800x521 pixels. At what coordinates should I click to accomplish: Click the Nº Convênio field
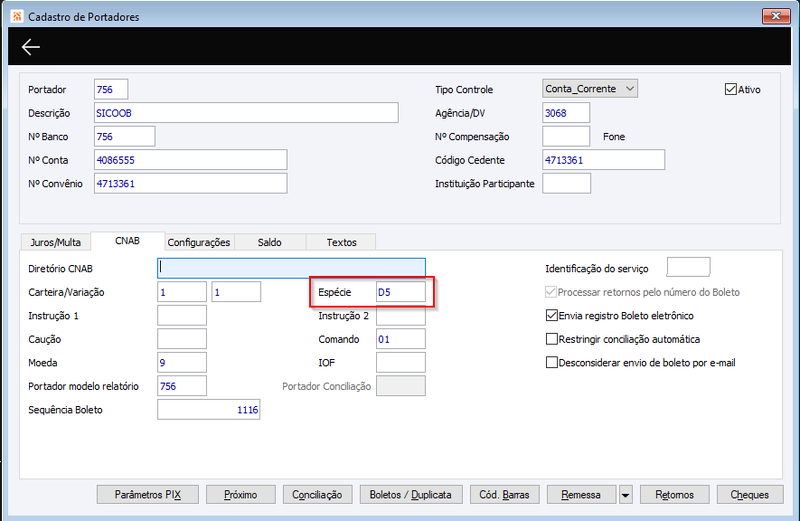[190, 183]
